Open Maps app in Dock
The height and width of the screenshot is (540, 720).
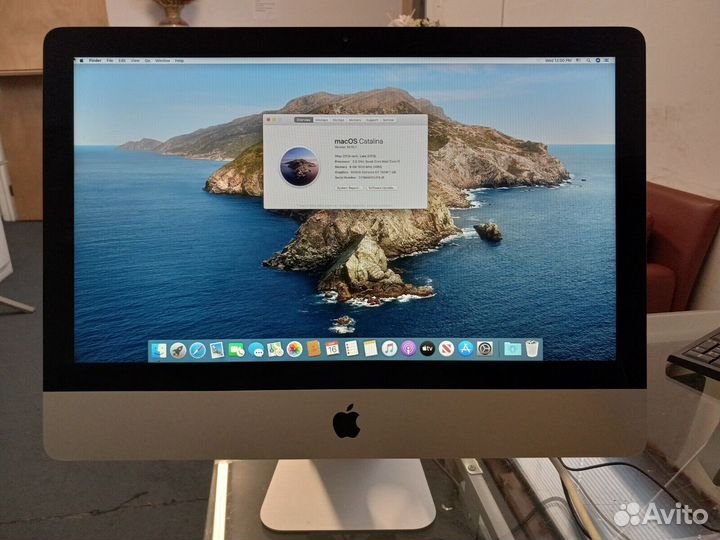tap(275, 350)
